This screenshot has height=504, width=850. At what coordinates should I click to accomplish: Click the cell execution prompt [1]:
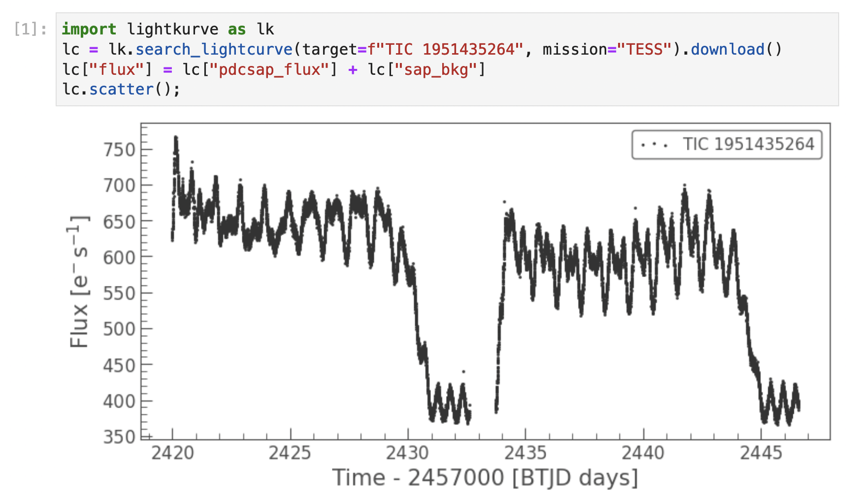(31, 30)
